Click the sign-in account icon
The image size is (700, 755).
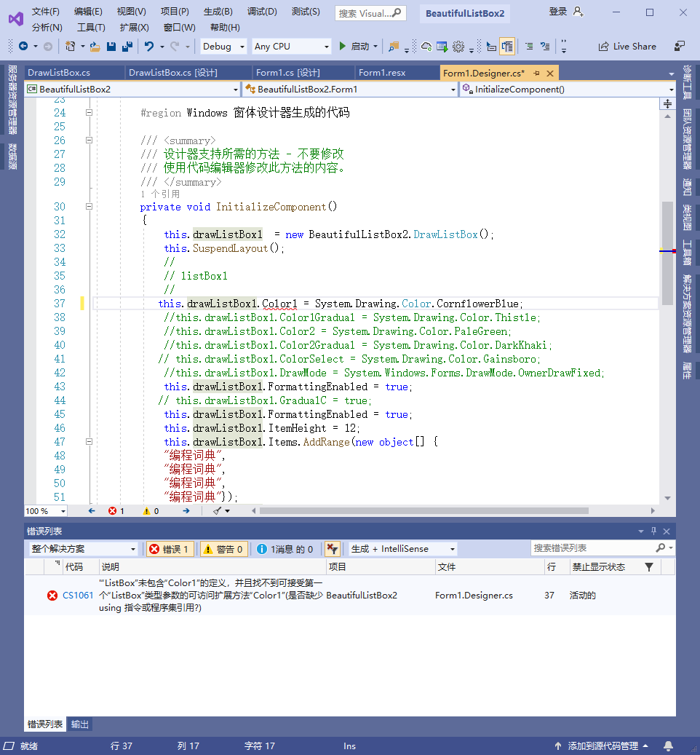[x=578, y=12]
